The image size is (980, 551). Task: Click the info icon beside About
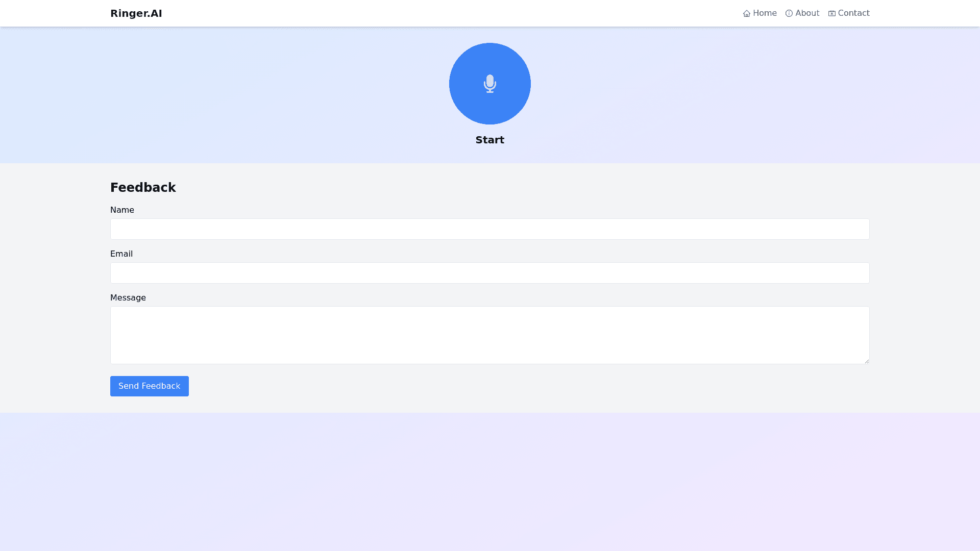coord(789,14)
